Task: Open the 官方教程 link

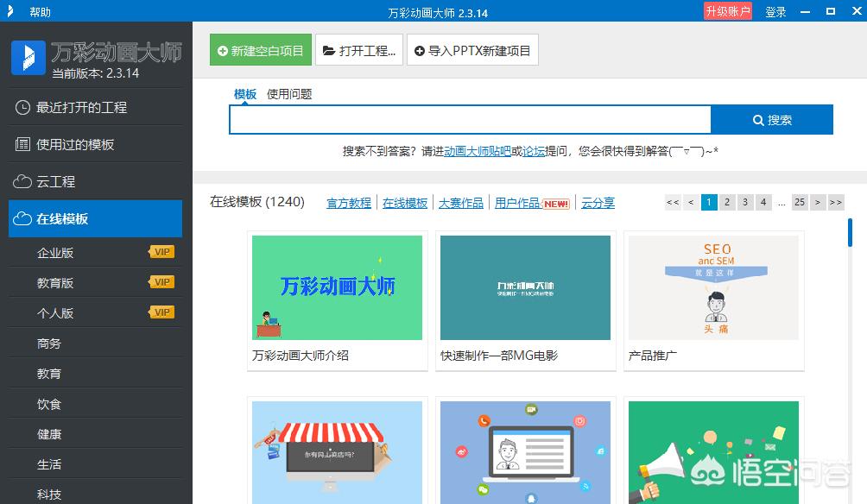Action: [x=349, y=203]
